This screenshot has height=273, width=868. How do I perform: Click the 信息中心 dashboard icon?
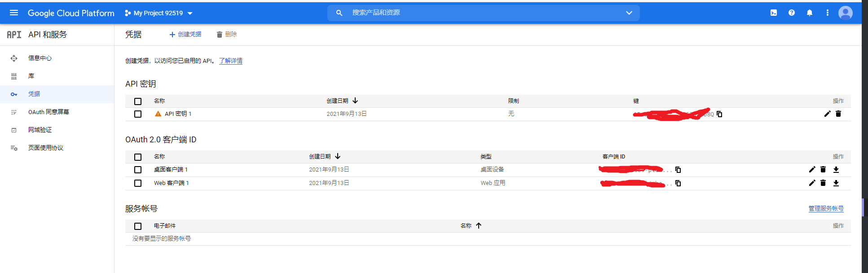[x=14, y=58]
